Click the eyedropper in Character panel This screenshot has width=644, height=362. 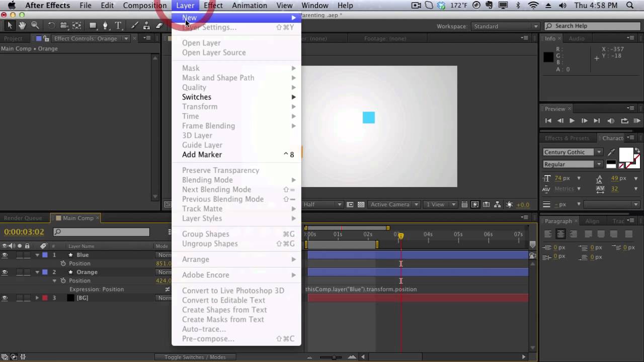click(611, 152)
